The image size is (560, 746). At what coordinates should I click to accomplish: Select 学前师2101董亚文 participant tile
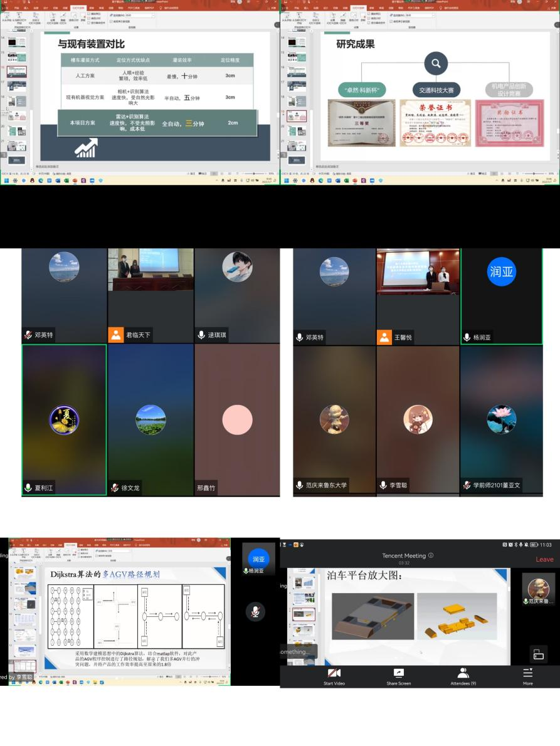click(501, 419)
